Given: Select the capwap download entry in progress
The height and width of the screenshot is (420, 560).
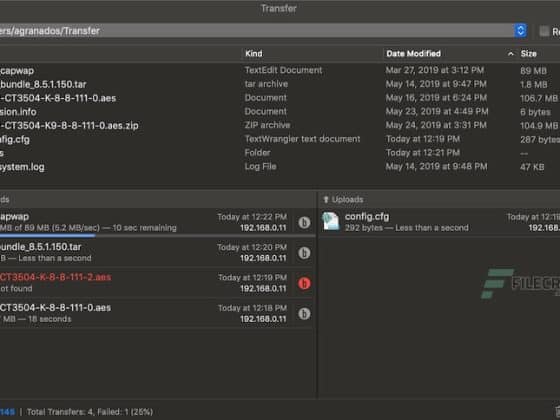Looking at the screenshot, I should tap(158, 222).
